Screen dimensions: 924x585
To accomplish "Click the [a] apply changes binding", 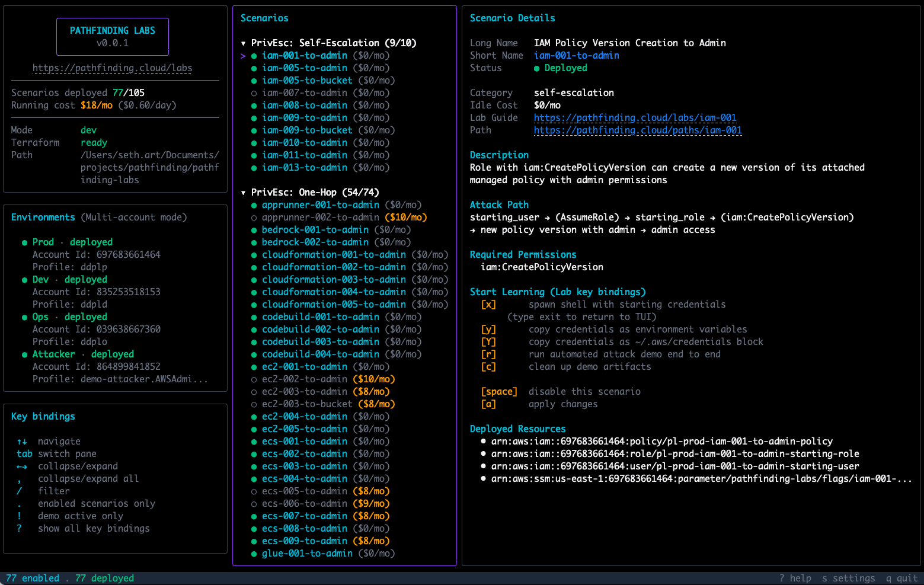I will click(488, 404).
